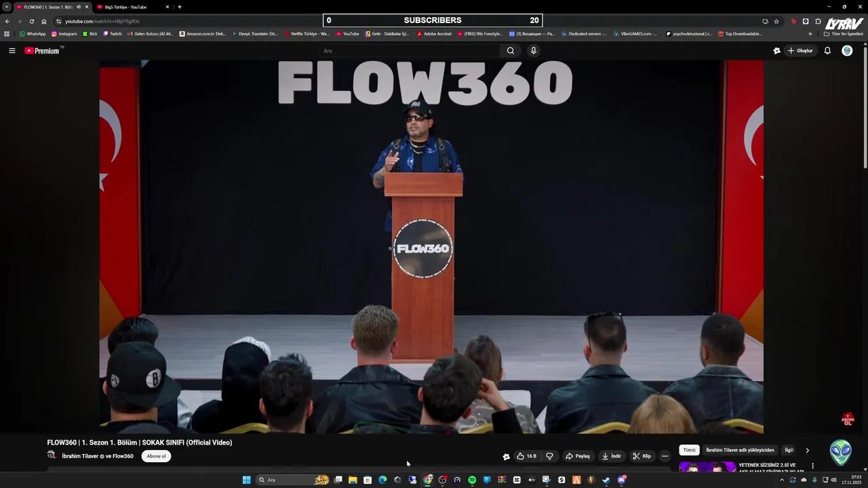
Task: Switch to 'Big5 Türkiye - YouTube' tab
Action: 132,7
